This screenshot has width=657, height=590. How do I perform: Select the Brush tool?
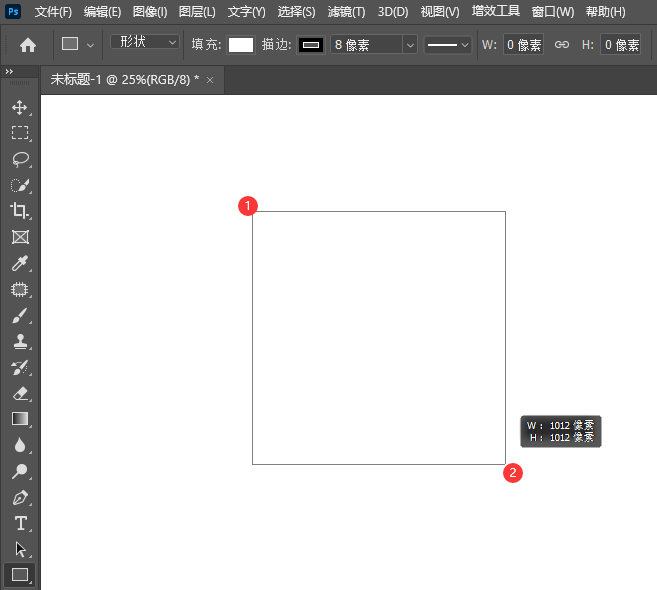20,316
